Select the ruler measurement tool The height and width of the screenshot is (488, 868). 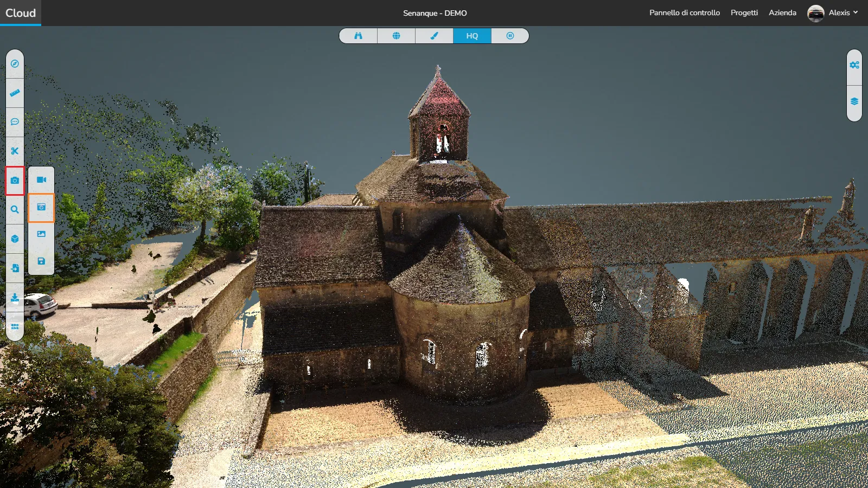tap(15, 93)
